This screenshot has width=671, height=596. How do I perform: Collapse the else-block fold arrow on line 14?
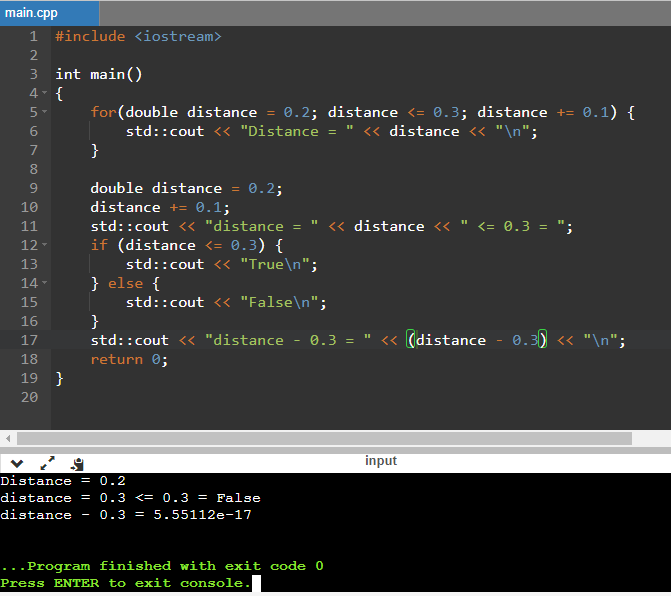(x=45, y=283)
